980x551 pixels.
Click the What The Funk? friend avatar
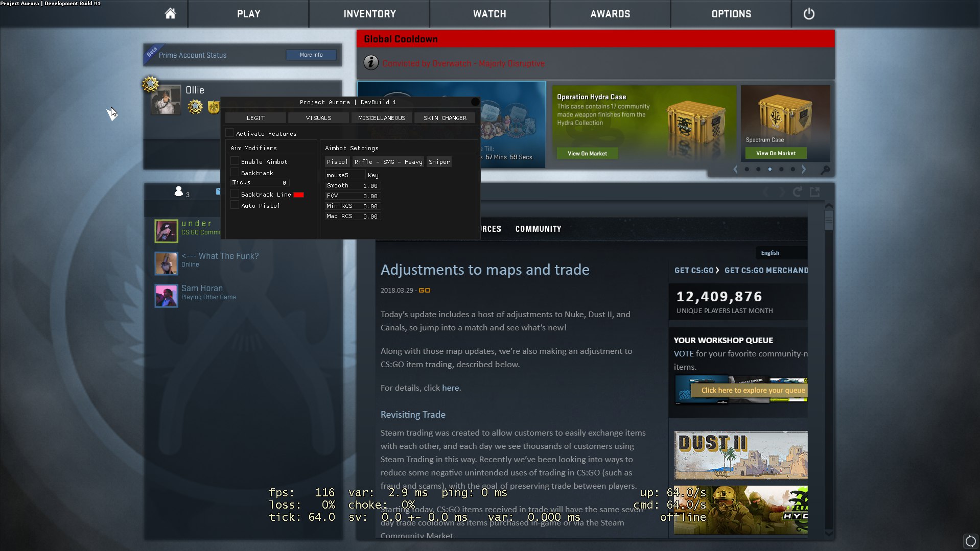(x=166, y=263)
